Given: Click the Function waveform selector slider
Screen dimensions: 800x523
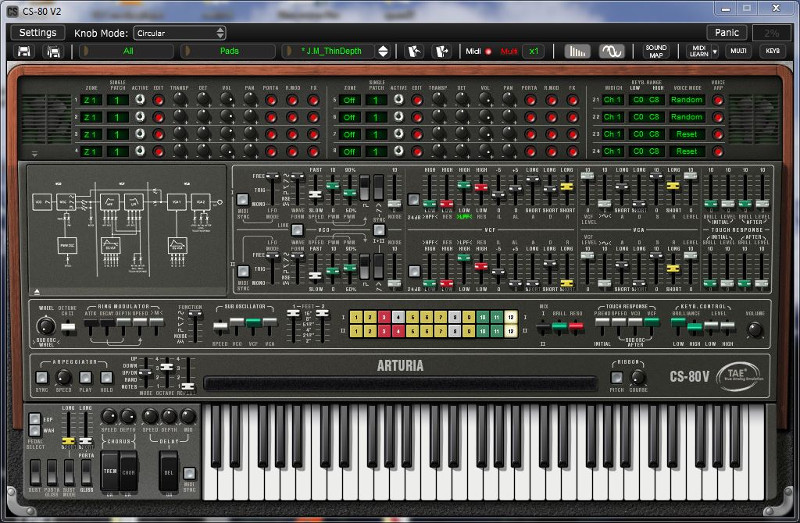Looking at the screenshot, I should [x=194, y=327].
